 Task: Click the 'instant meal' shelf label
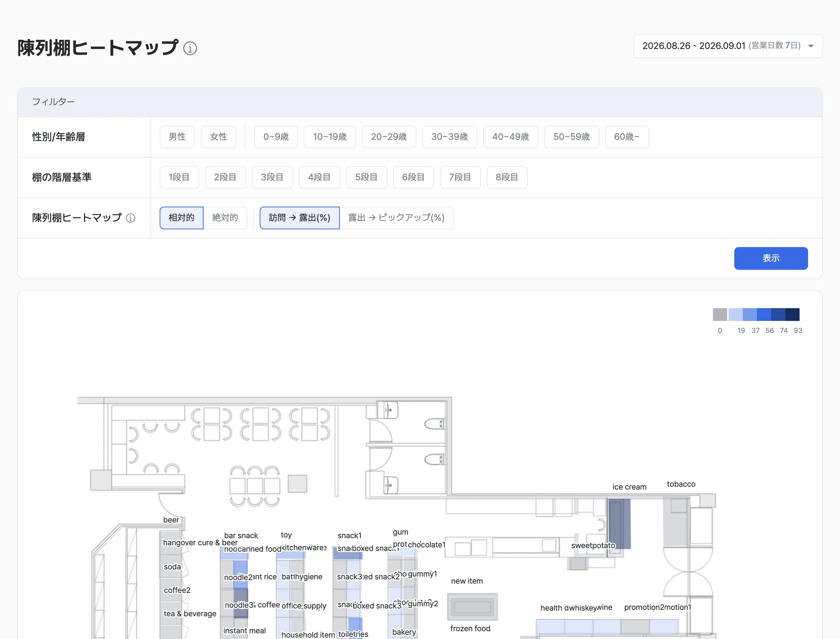[x=244, y=630]
